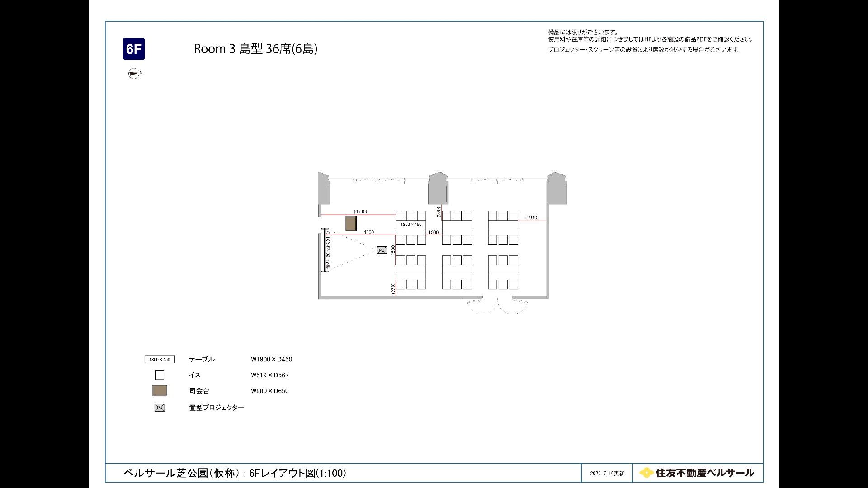
Task: Select the brown 司会台 swatch in the legend
Action: [159, 390]
